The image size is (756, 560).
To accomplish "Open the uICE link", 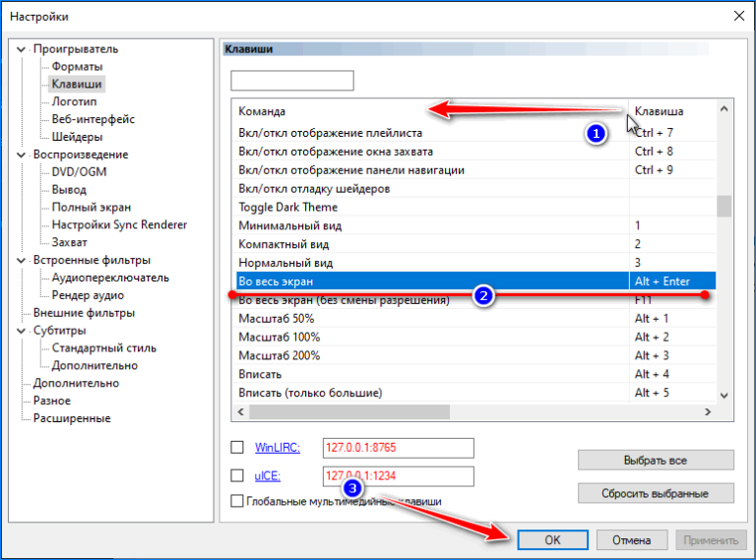I will [x=267, y=476].
